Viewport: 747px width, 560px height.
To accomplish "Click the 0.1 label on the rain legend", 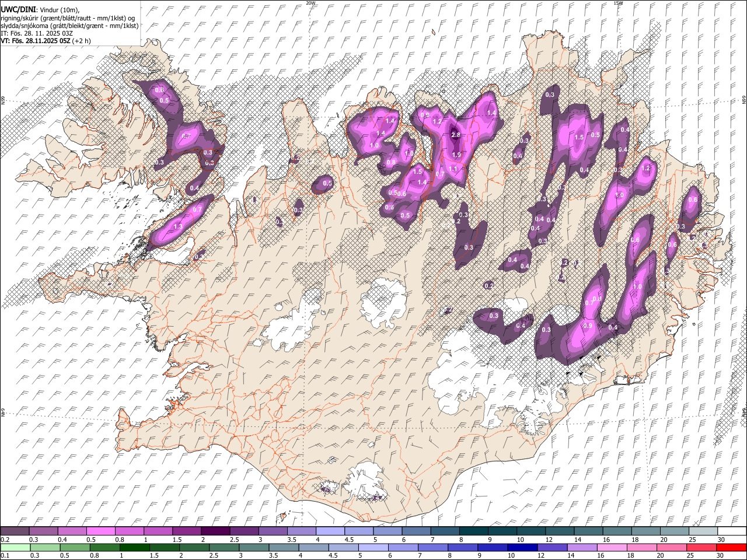I will point(5,556).
